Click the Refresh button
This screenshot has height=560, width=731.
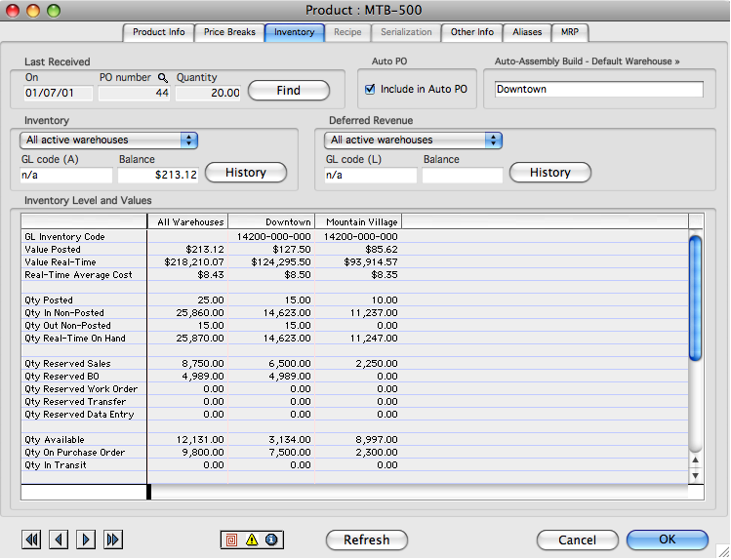pos(367,540)
